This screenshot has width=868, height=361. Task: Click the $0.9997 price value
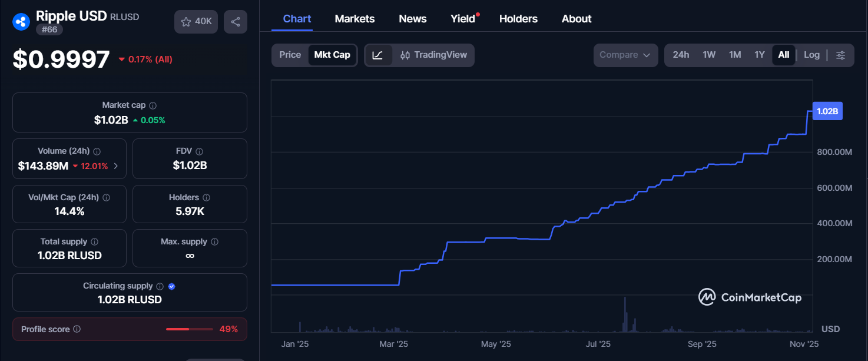point(62,59)
